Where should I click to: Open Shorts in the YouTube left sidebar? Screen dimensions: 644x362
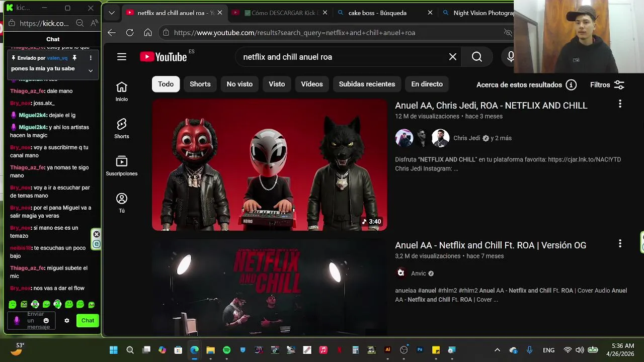click(x=122, y=129)
